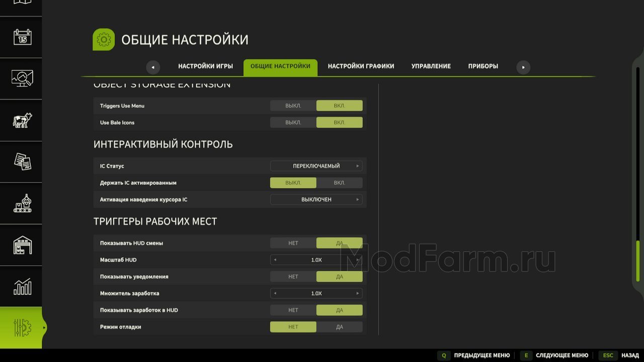Switch to УПРАВЛЕНИЕ tab
Viewport: 644px width, 362px height.
pyautogui.click(x=431, y=66)
